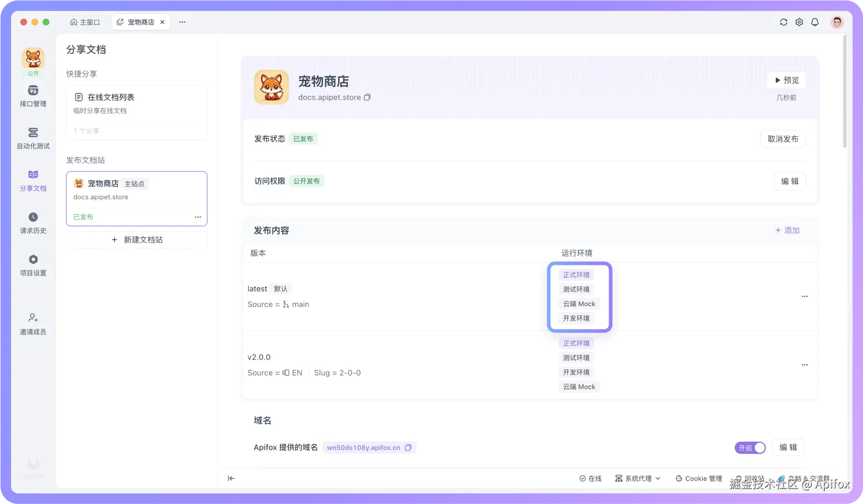Click 开发环境 tag in latest row
Viewport: 863px width, 504px height.
[576, 318]
